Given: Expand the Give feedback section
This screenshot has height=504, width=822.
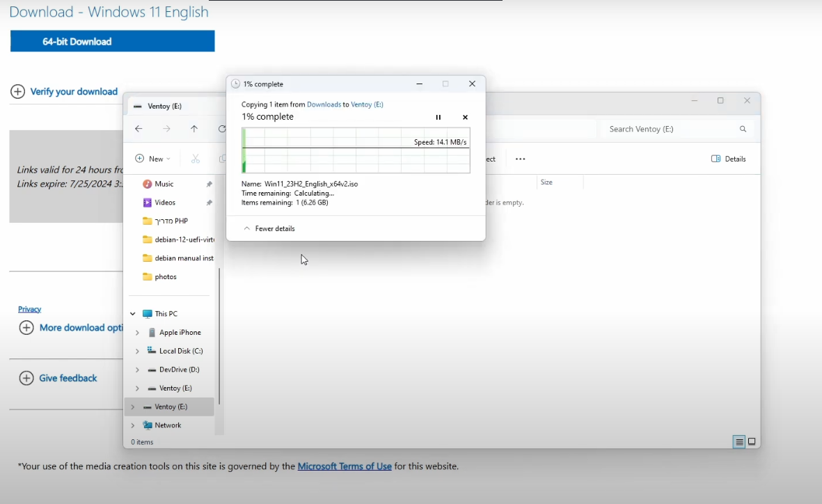Looking at the screenshot, I should (58, 378).
